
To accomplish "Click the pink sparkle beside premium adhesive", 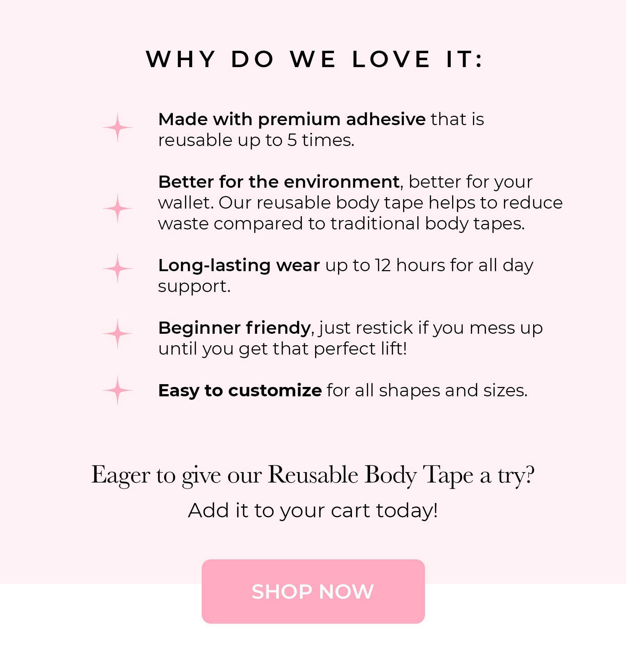I will [118, 128].
